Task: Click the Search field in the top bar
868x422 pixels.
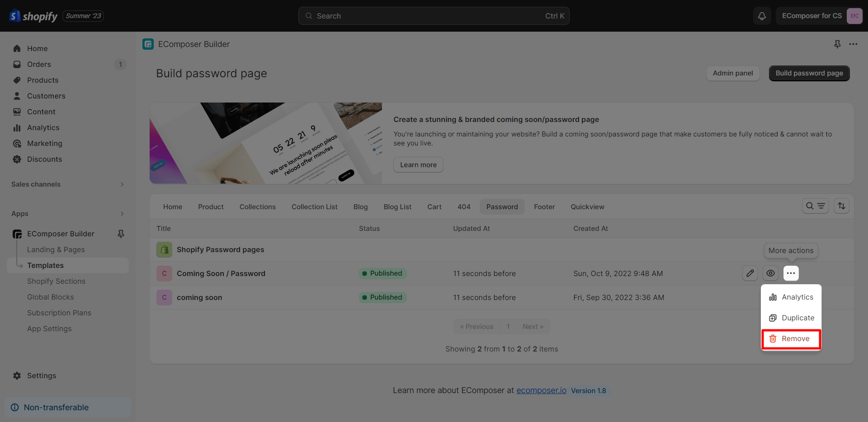Action: coord(434,16)
